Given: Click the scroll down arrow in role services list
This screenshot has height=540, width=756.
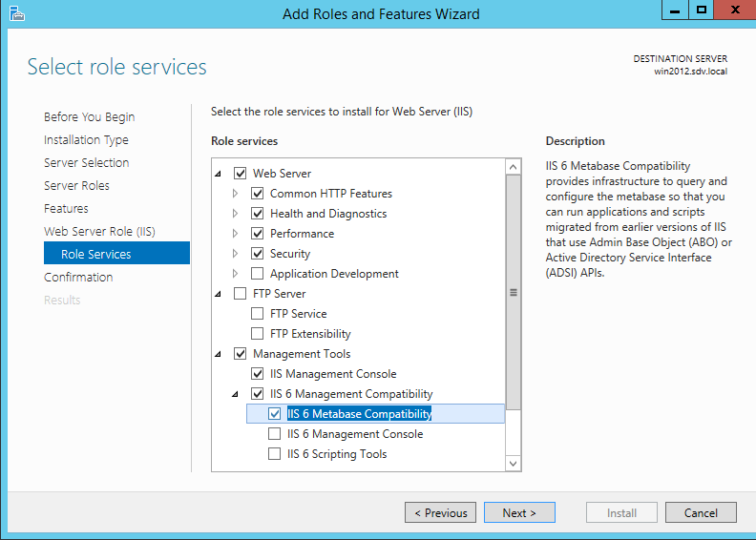Looking at the screenshot, I should [514, 463].
